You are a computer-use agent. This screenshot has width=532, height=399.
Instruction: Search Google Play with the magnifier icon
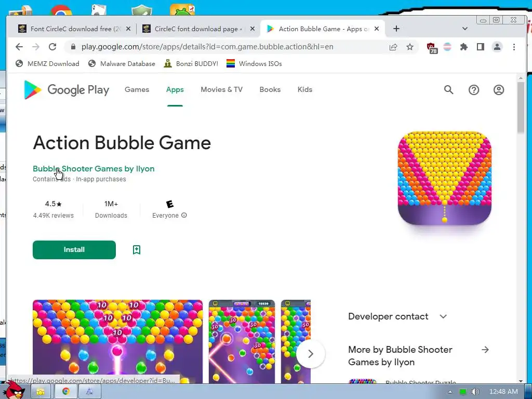[x=448, y=90]
